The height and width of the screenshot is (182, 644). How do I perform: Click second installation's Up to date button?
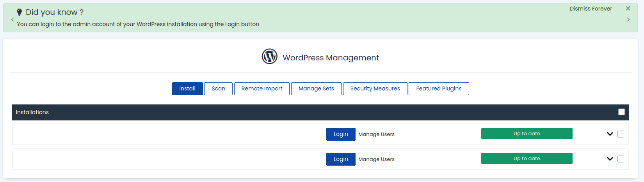[x=527, y=158]
